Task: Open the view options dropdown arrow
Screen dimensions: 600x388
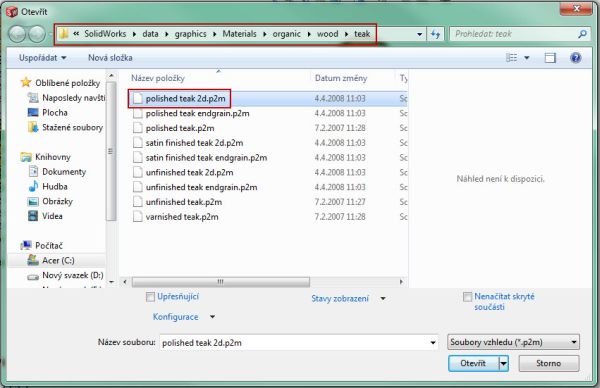Action: [527, 58]
